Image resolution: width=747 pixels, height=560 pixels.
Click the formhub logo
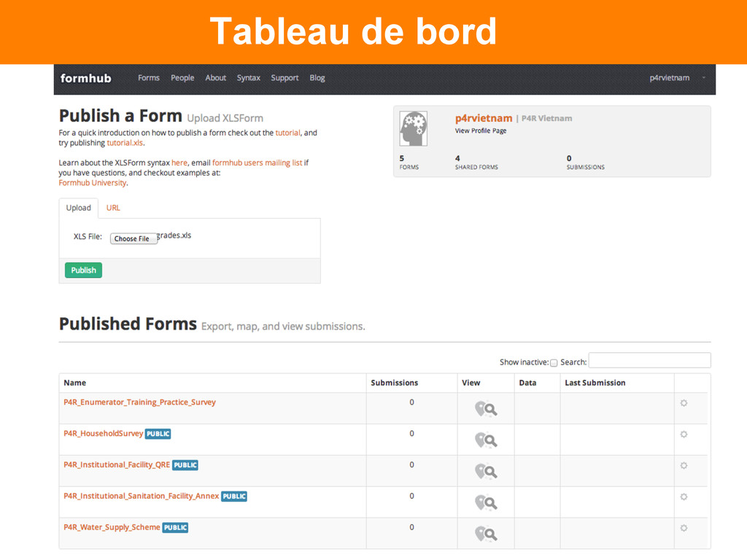[x=85, y=79]
